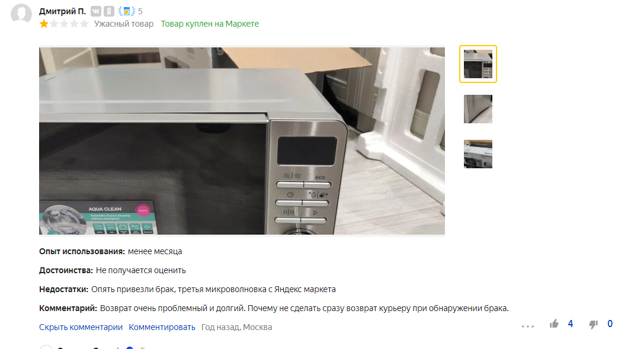Click the dislike count number 0
644x349 pixels.
pyautogui.click(x=610, y=324)
